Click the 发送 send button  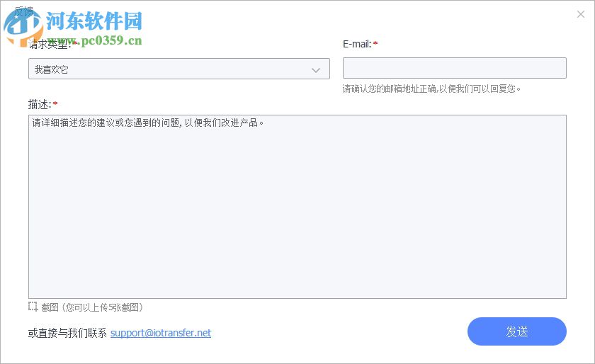tap(516, 331)
